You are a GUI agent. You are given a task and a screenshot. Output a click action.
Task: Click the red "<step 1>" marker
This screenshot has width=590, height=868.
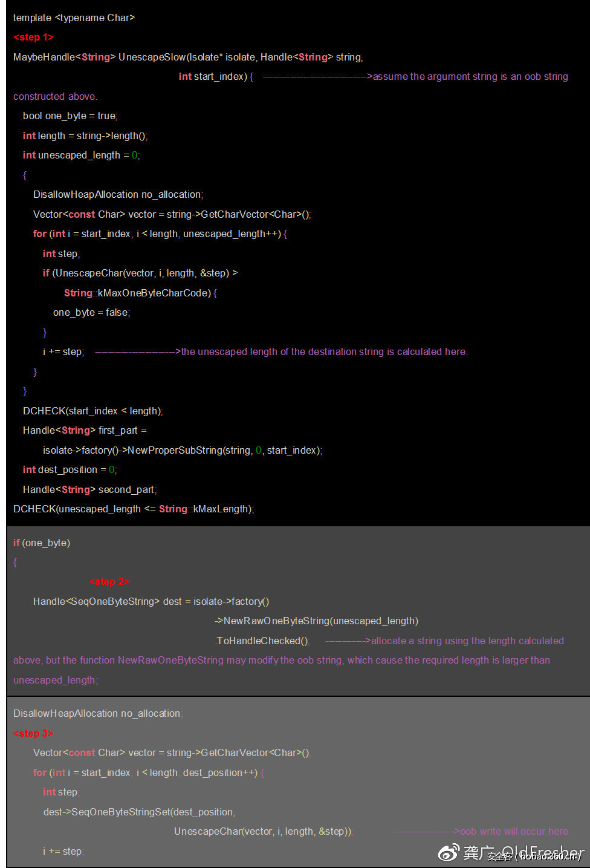33,38
